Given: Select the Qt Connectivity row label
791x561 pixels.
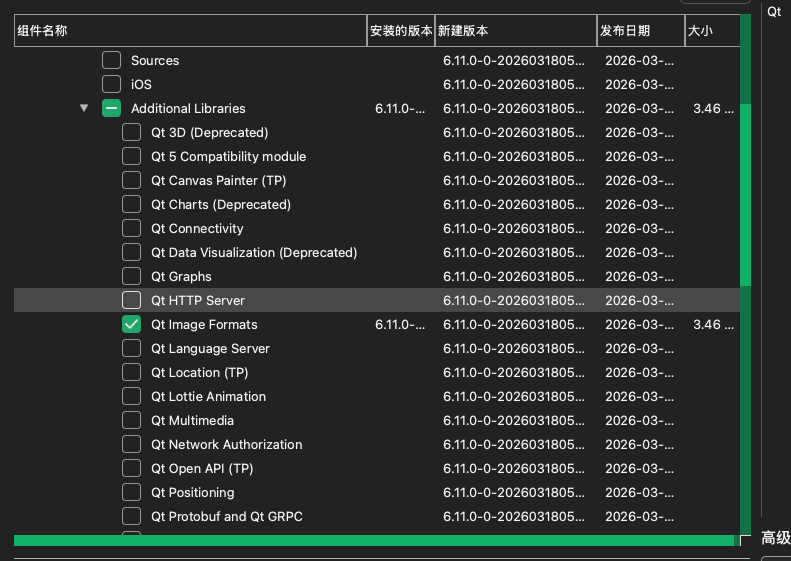Looking at the screenshot, I should (197, 229).
